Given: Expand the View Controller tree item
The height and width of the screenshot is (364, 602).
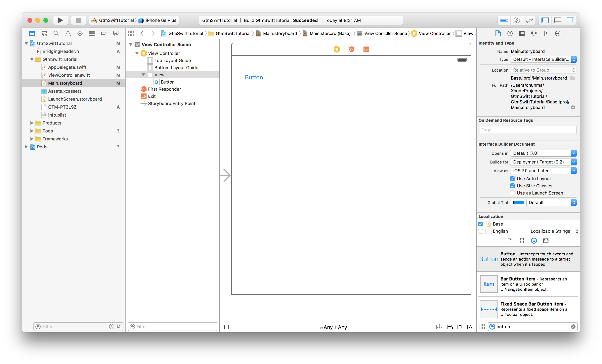Looking at the screenshot, I should pyautogui.click(x=137, y=53).
